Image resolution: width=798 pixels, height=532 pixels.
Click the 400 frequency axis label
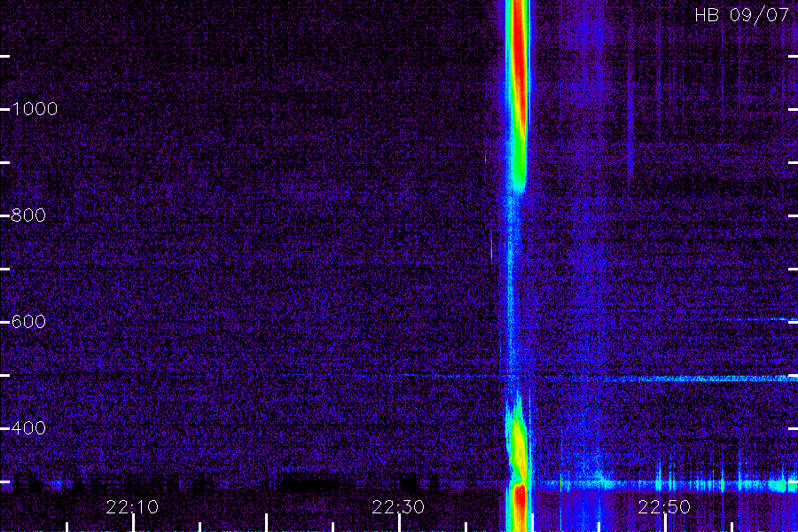(28, 427)
